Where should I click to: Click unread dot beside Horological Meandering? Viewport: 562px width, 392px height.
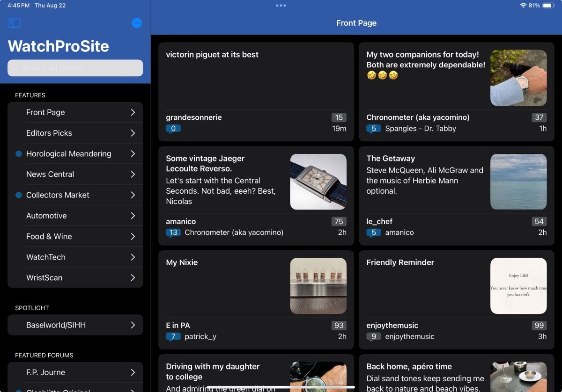pos(19,153)
